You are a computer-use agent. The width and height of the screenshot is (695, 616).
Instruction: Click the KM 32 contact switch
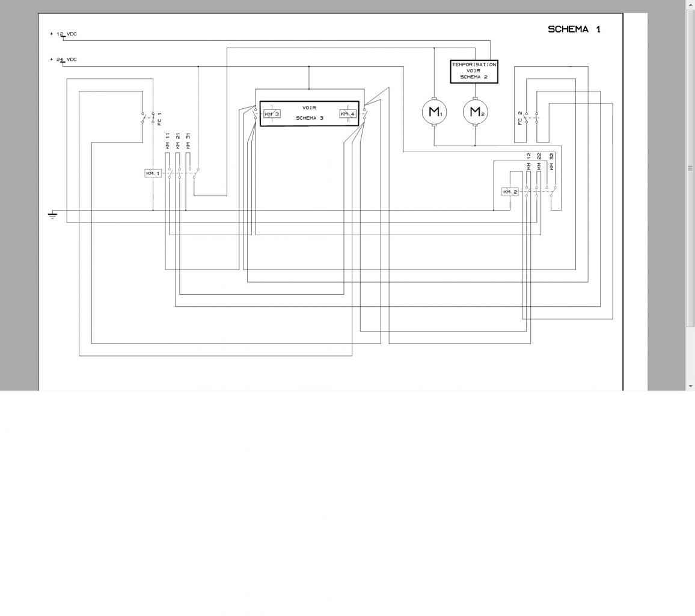point(551,191)
